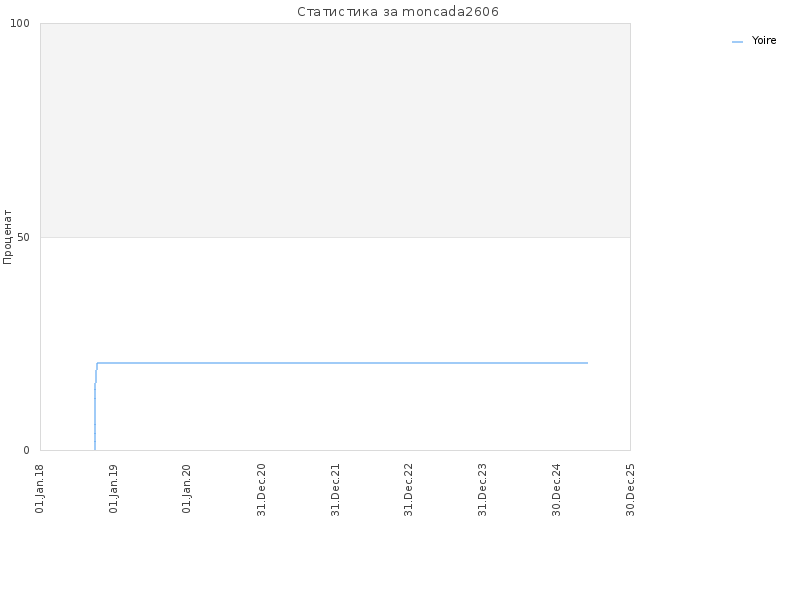Select the 01.Jan.20 date label
The height and width of the screenshot is (600, 800).
187,489
